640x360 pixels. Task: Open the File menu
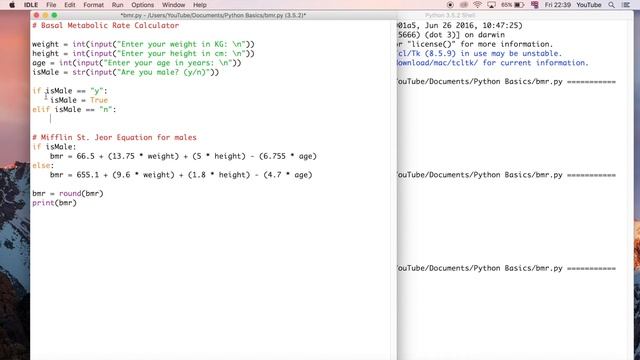pyautogui.click(x=51, y=5)
